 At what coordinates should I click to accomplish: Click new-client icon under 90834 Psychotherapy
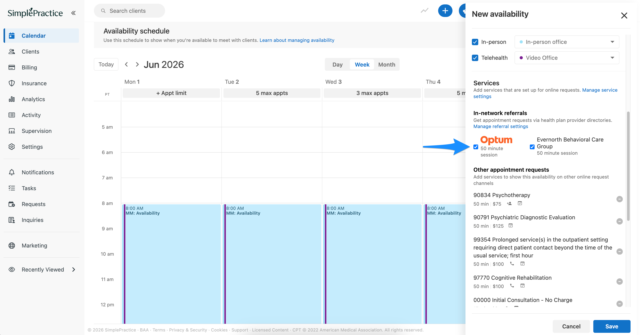point(509,203)
